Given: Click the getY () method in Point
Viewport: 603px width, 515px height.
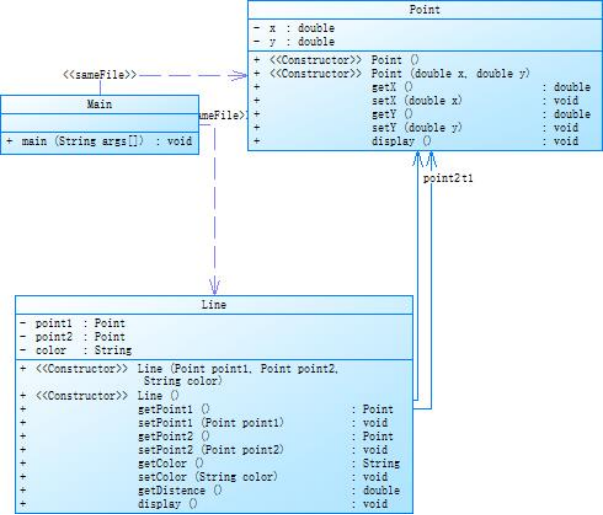Looking at the screenshot, I should tap(422, 114).
